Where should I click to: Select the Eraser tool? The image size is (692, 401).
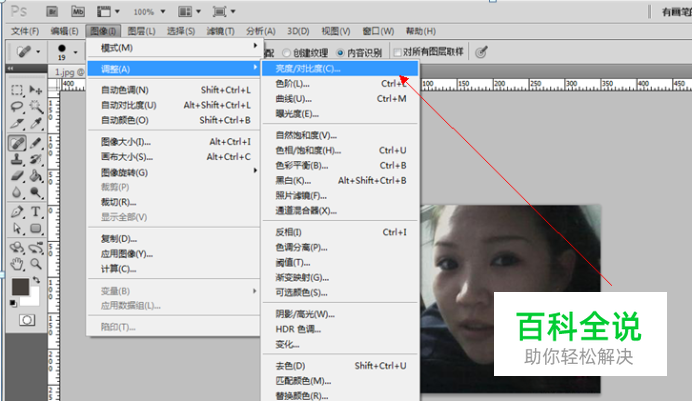pos(17,176)
